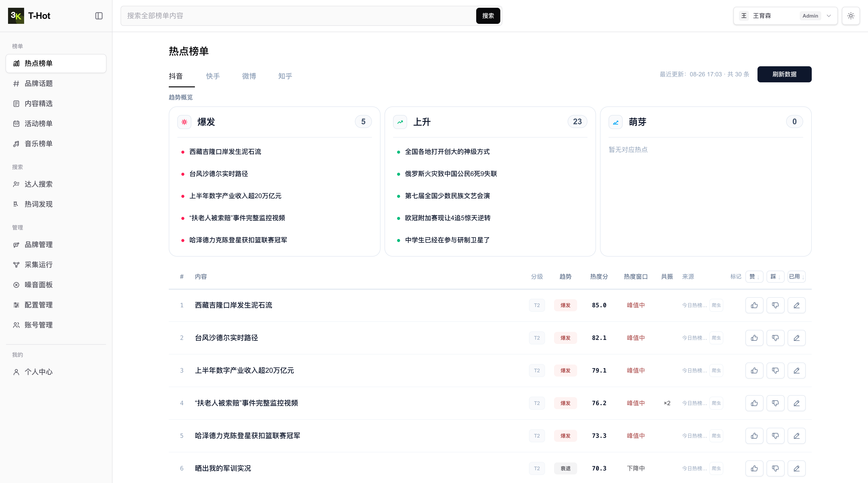
Task: Click the ×2 resonance value in row 4
Action: pos(667,403)
